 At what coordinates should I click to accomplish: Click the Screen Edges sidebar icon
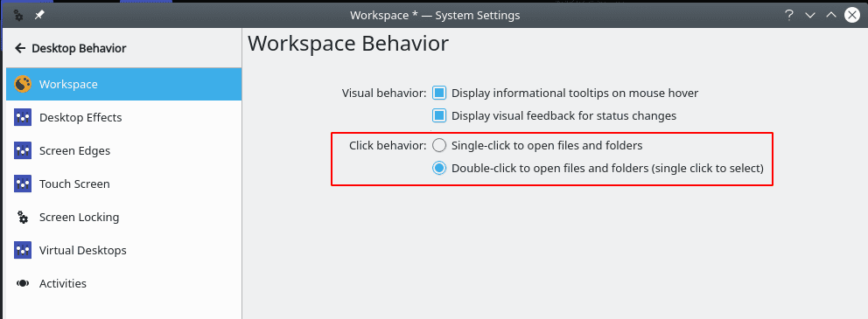(23, 150)
